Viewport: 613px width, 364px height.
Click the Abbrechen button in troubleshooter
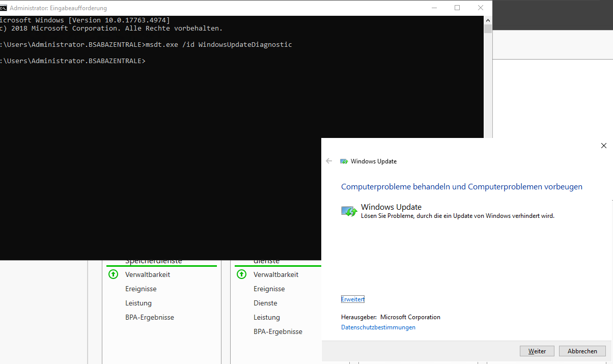point(582,351)
